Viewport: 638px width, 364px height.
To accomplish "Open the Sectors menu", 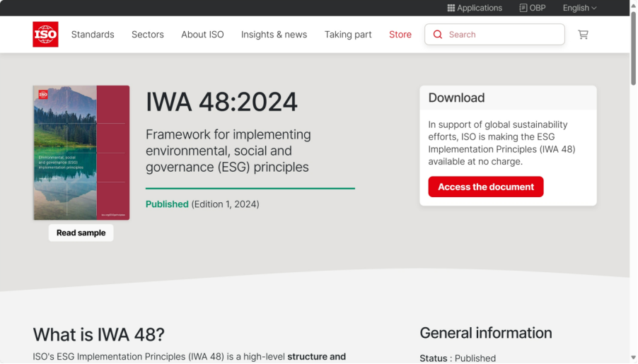I will (148, 35).
